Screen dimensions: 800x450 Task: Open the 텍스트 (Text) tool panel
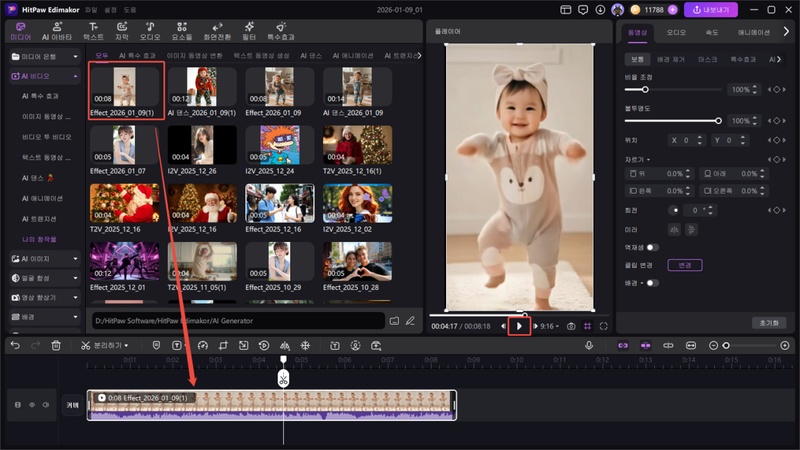(x=93, y=30)
